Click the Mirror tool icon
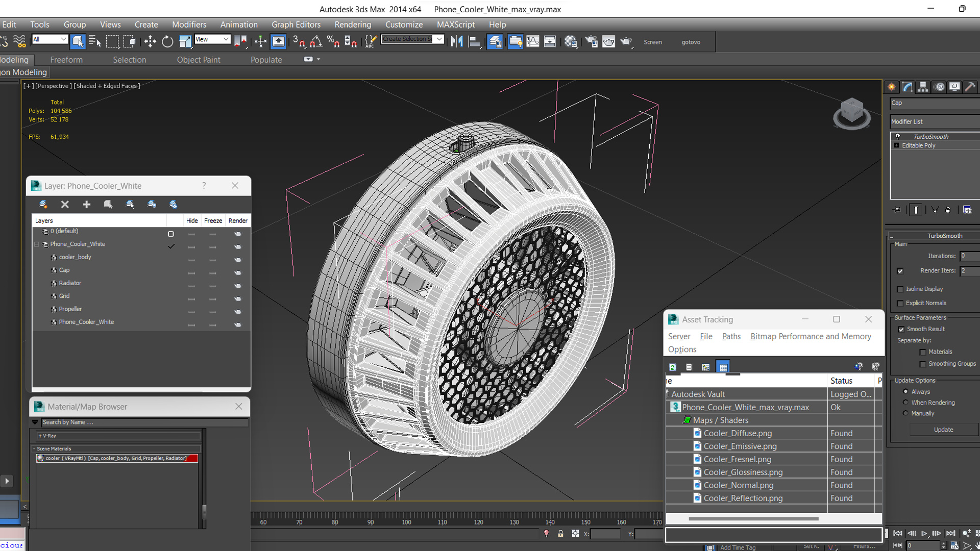980x551 pixels. point(457,42)
